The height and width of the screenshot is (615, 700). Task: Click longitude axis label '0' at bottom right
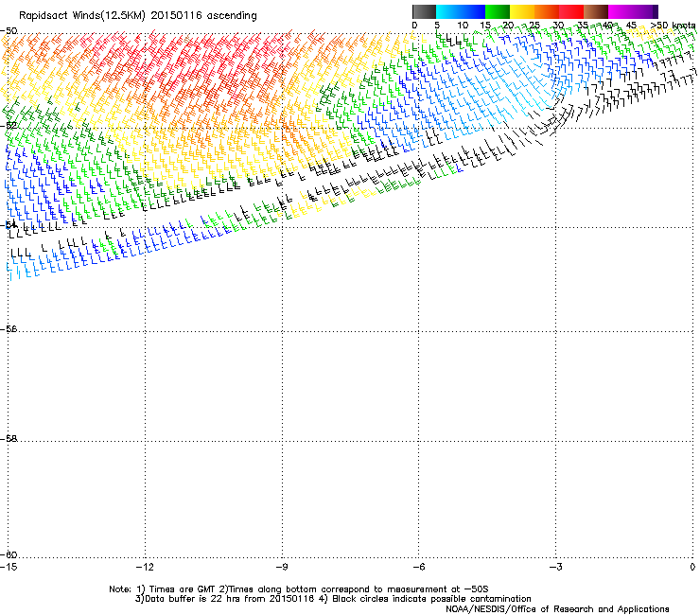[692, 567]
